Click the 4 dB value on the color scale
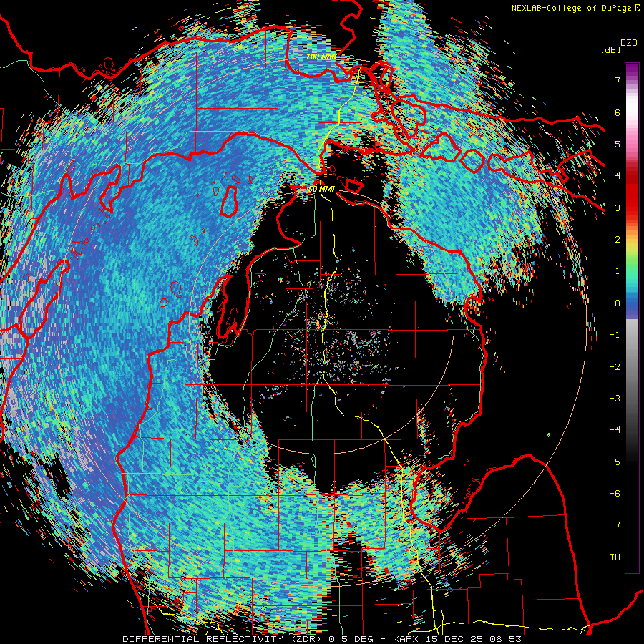 [x=618, y=176]
